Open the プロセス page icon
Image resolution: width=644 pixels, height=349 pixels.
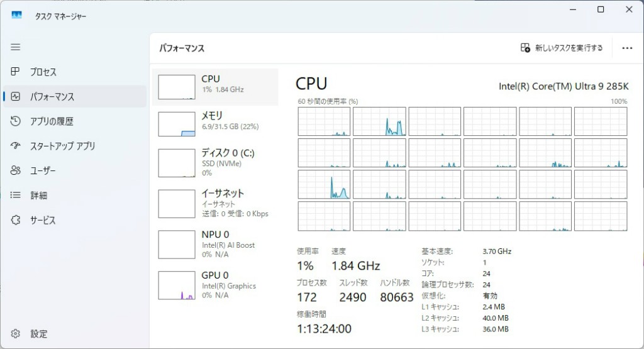click(x=15, y=72)
